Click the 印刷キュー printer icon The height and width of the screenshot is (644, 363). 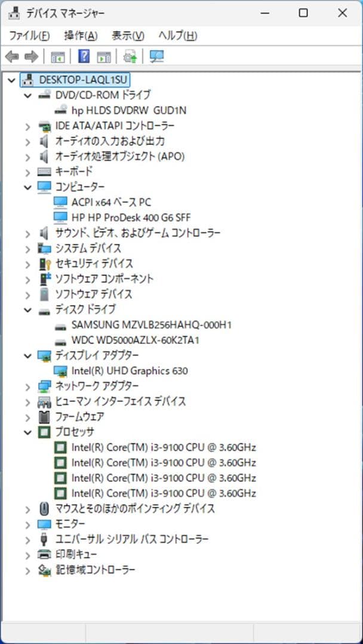coord(44,555)
